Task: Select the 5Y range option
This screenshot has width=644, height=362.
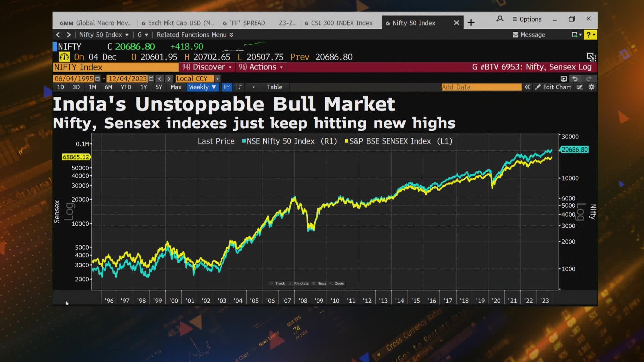Action: pos(159,87)
